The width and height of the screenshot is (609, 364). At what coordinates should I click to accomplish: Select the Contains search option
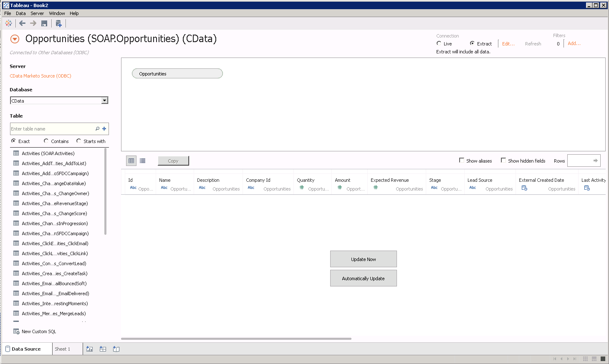46,141
